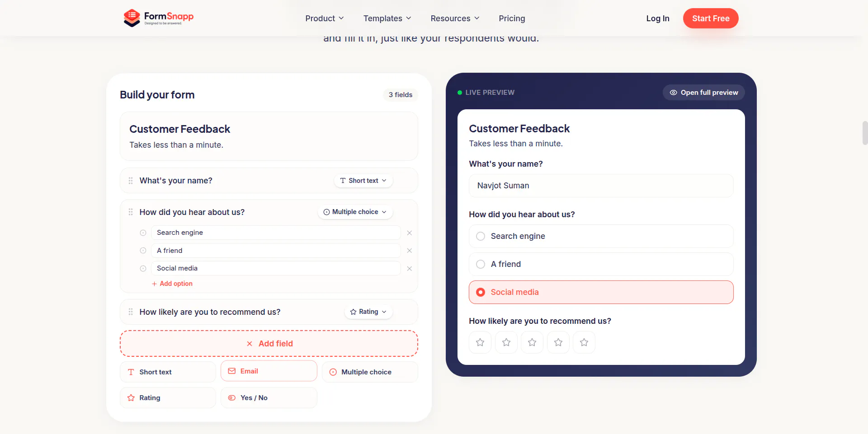868x434 pixels.
Task: Go to the Pricing page
Action: pos(512,19)
